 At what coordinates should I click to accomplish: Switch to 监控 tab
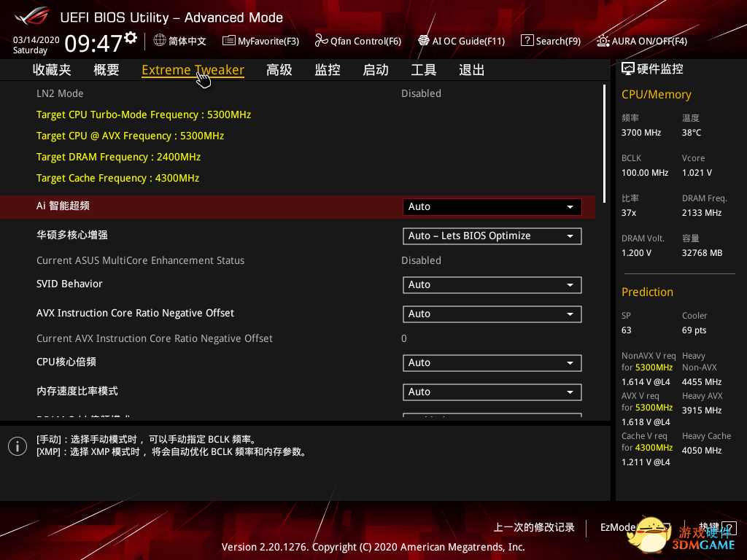[x=328, y=70]
